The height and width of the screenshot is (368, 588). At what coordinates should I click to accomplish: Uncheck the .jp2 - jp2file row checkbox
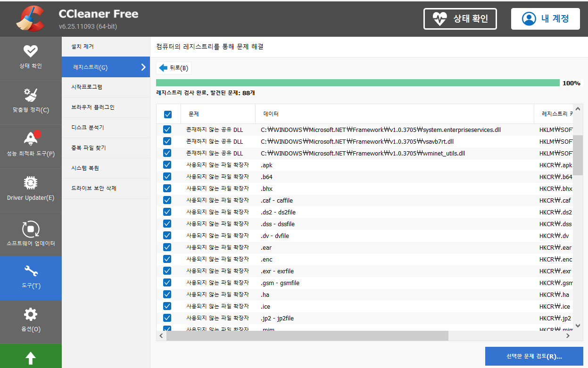click(x=167, y=318)
